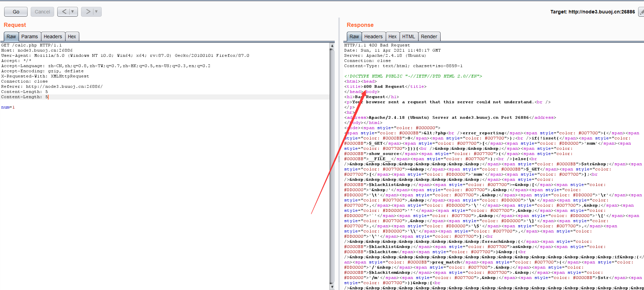This screenshot has width=644, height=290.
Task: Click the Referer header line
Action: pyautogui.click(x=52, y=86)
